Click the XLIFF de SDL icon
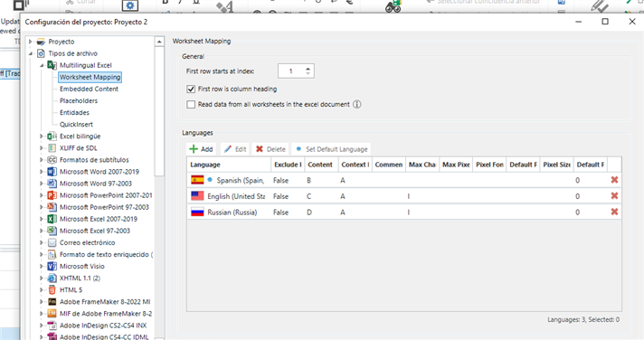Viewport: 644px width, 340px height. pos(52,148)
